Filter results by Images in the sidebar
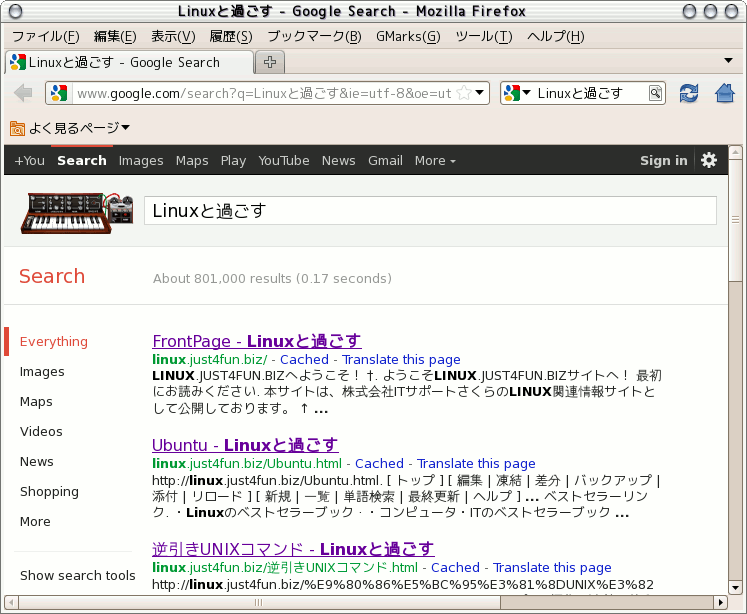747x614 pixels. (42, 371)
